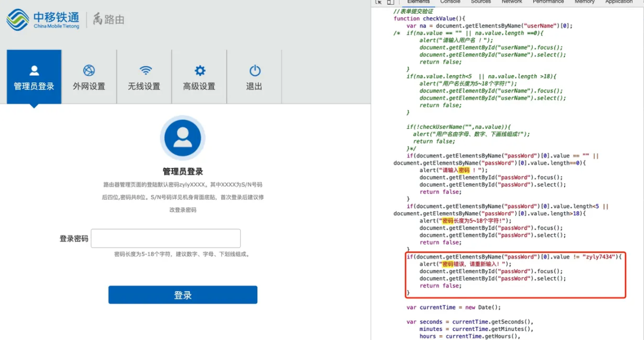Focus the 登录密码 input field
The height and width of the screenshot is (340, 644).
click(166, 238)
